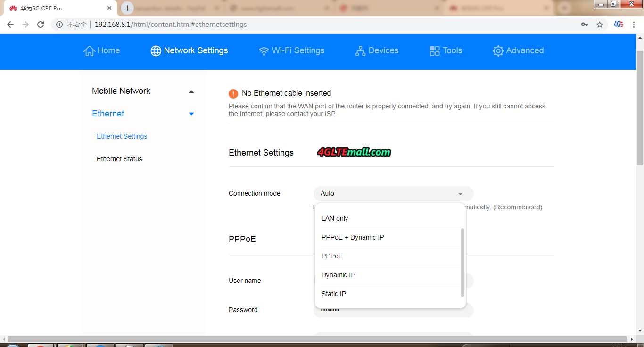Open new browser tab with plus

(x=127, y=8)
